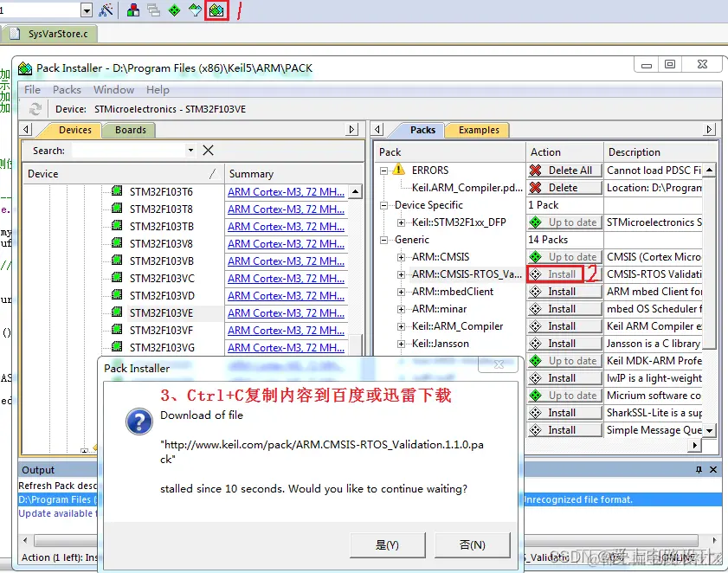728x573 pixels.
Task: Close the Output panel
Action: pos(713,470)
